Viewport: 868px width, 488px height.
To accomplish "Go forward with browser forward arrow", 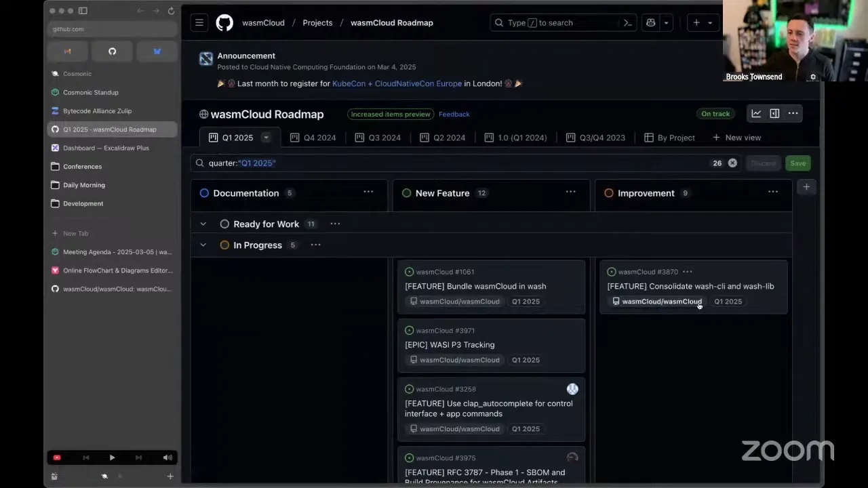I will click(156, 11).
